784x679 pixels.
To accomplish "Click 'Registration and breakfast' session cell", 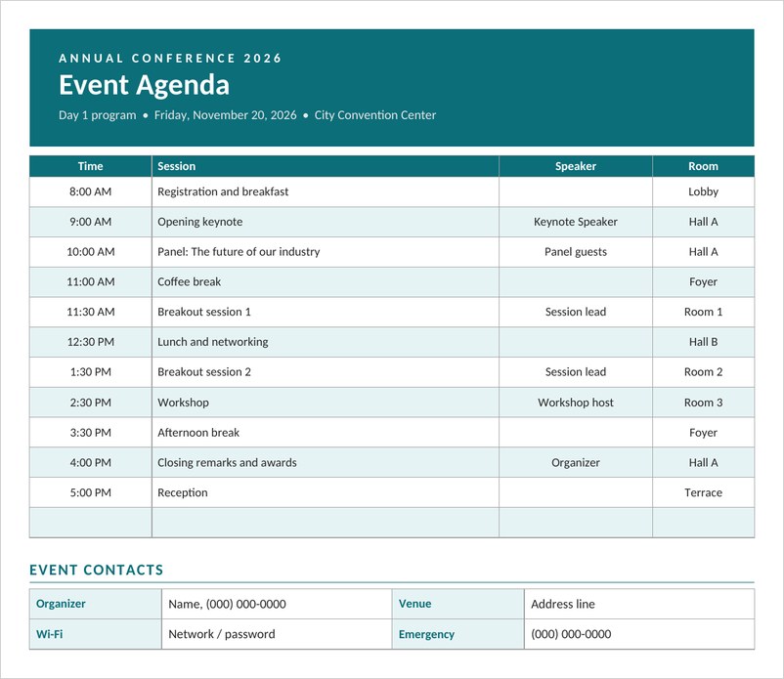I will [x=326, y=191].
